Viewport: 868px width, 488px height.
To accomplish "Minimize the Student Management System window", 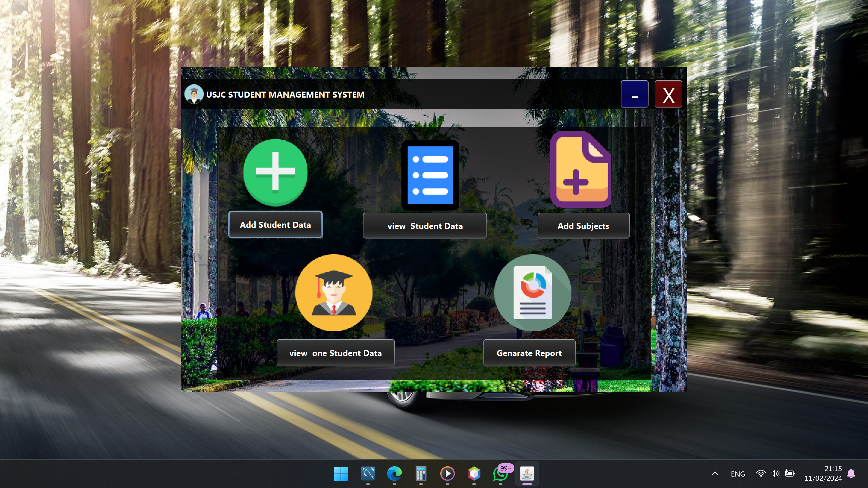I will tap(634, 94).
